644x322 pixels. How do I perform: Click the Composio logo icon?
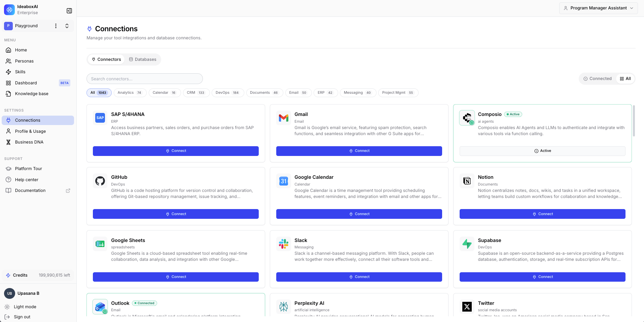click(x=467, y=118)
